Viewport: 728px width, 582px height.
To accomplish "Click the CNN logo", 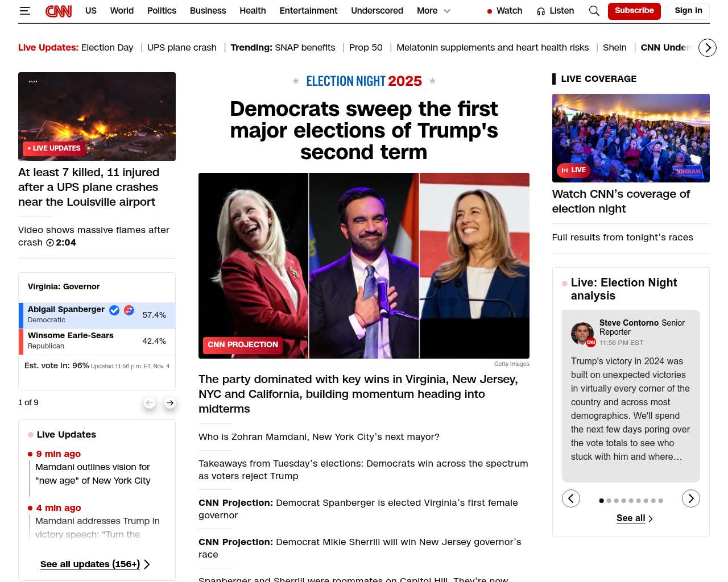I will pos(59,11).
